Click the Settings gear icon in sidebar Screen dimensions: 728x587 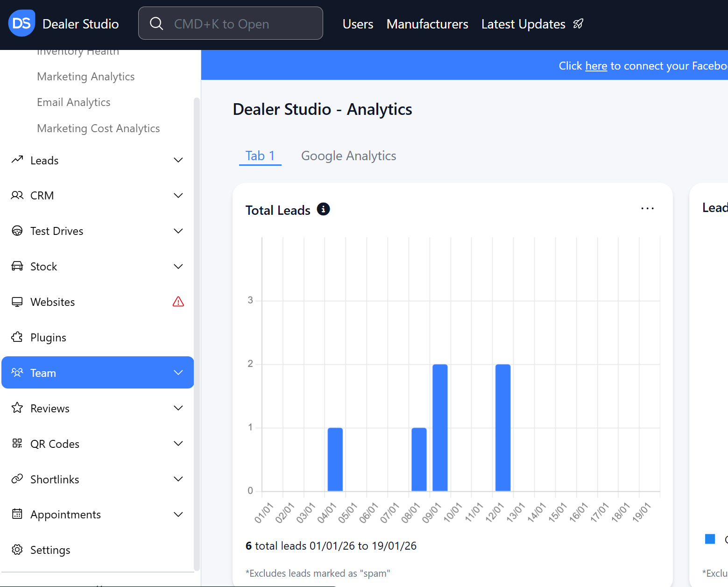pos(17,550)
